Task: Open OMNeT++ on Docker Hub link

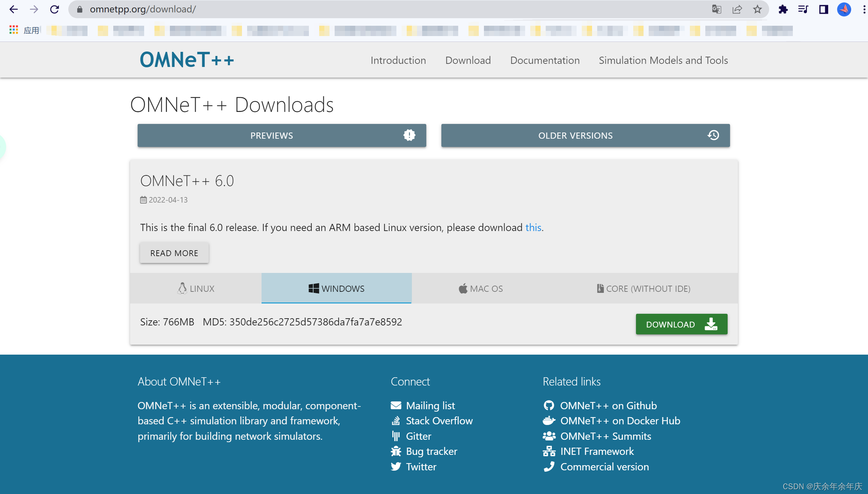Action: coord(620,421)
